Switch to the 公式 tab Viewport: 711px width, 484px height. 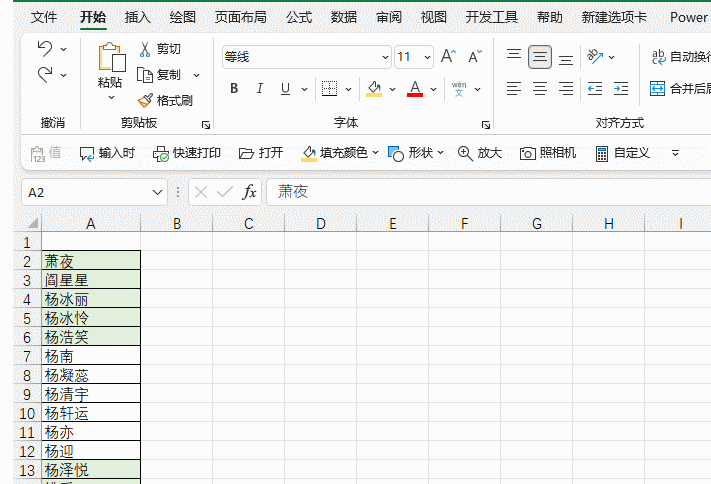point(299,17)
